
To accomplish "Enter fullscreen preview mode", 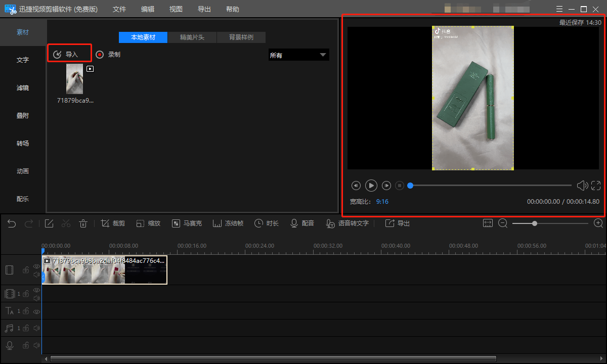I will click(x=595, y=186).
